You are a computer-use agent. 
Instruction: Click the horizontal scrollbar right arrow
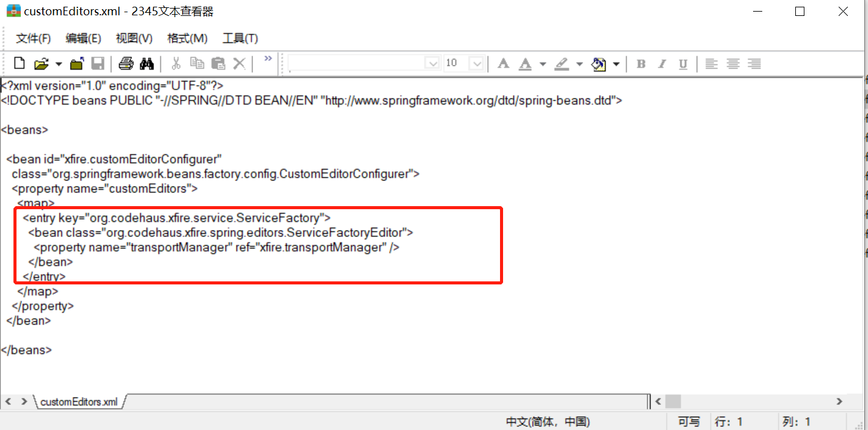839,402
